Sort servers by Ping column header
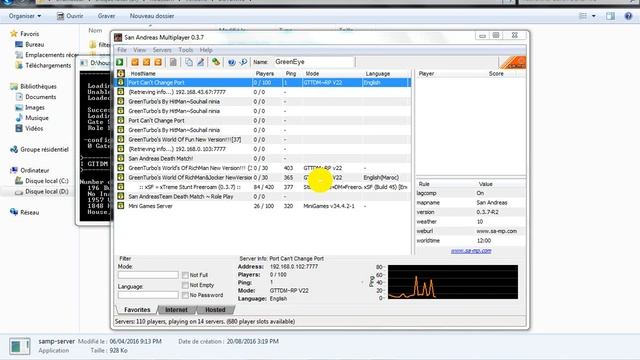 pos(291,73)
